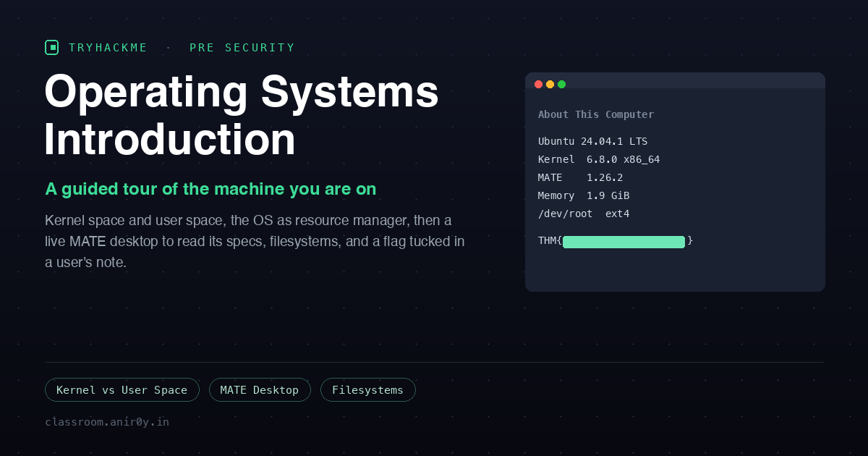The image size is (868, 456).
Task: Click the About This Computer heading
Action: pyautogui.click(x=596, y=114)
